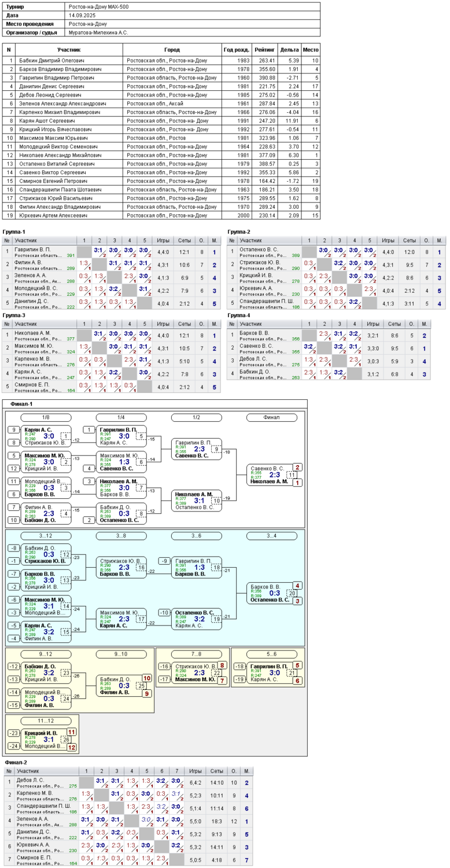Click the Финал-2 heading
Screen dimensions: 450x868
(15, 762)
